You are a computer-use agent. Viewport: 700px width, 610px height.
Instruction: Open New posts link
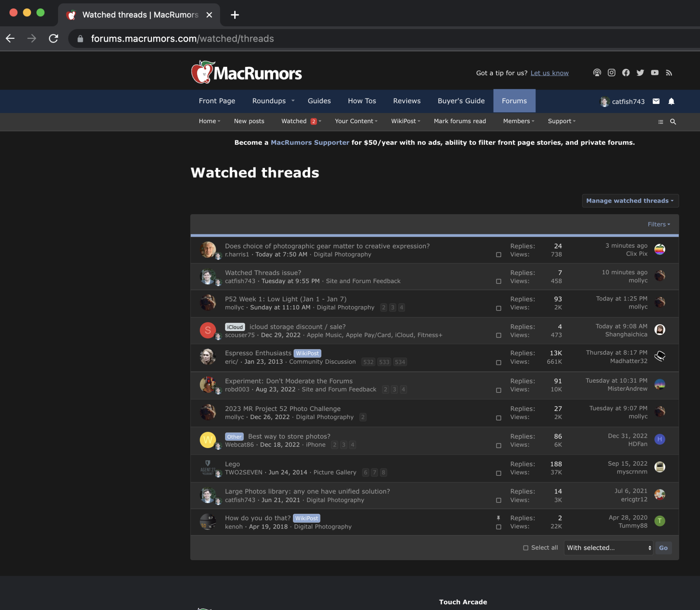(249, 121)
